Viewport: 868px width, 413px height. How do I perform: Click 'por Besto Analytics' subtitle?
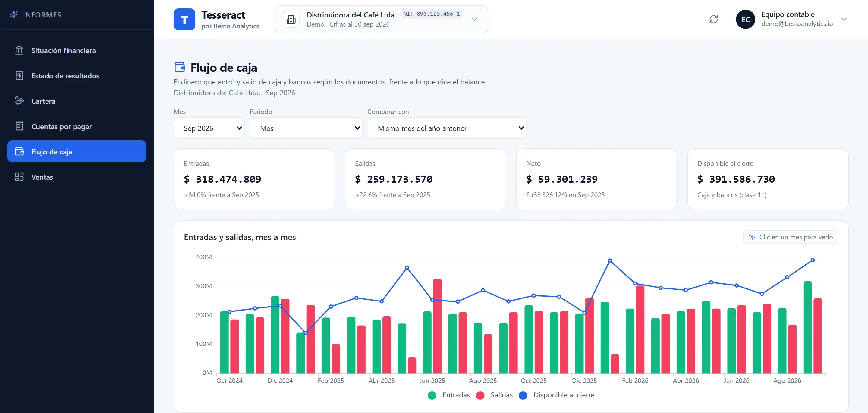click(x=230, y=26)
